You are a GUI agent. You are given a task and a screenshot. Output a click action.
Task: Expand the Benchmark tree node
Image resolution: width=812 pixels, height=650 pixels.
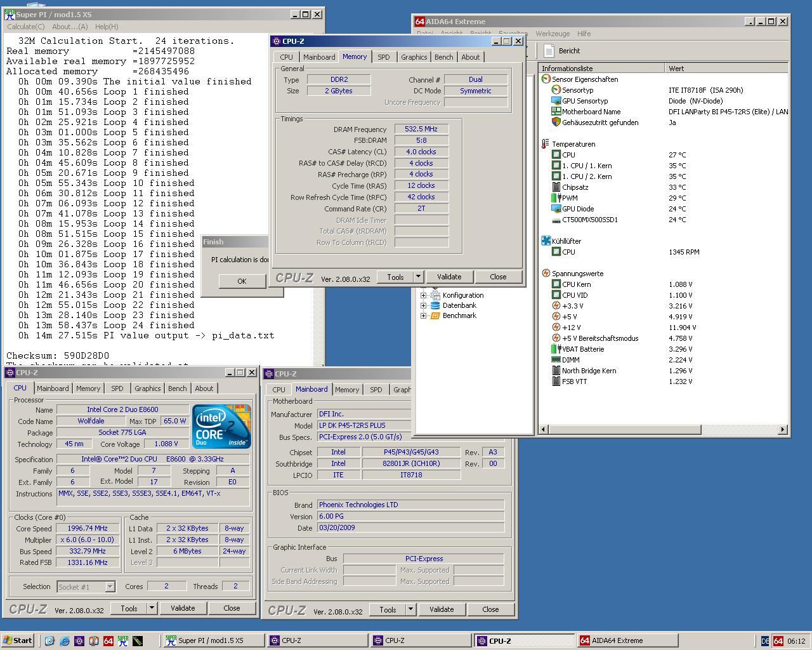click(423, 315)
